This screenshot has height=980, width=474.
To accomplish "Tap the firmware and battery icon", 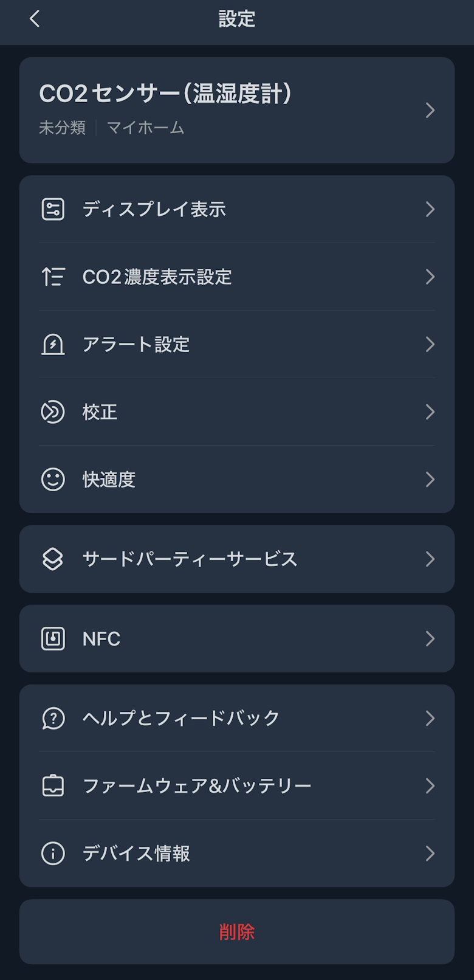I will pos(53,785).
